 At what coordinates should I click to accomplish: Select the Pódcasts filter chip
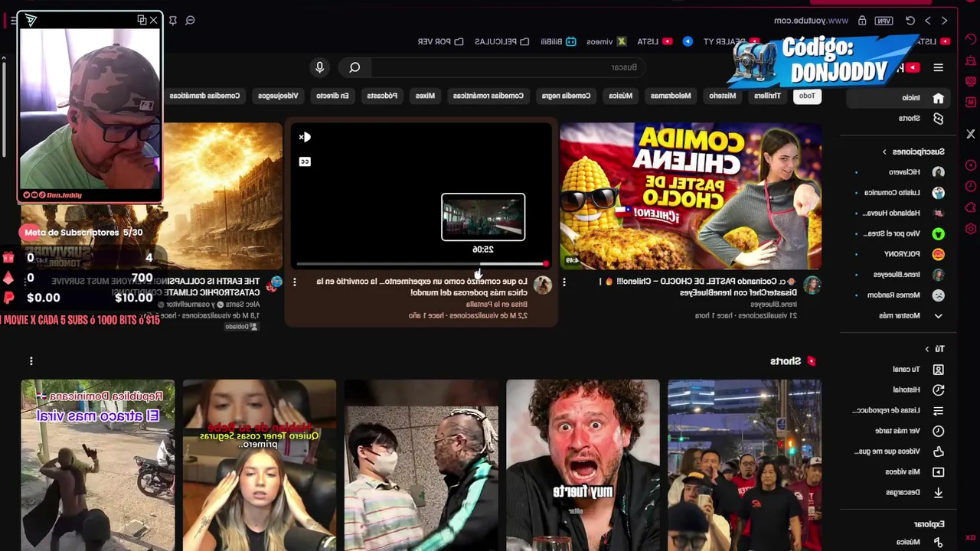(x=382, y=96)
